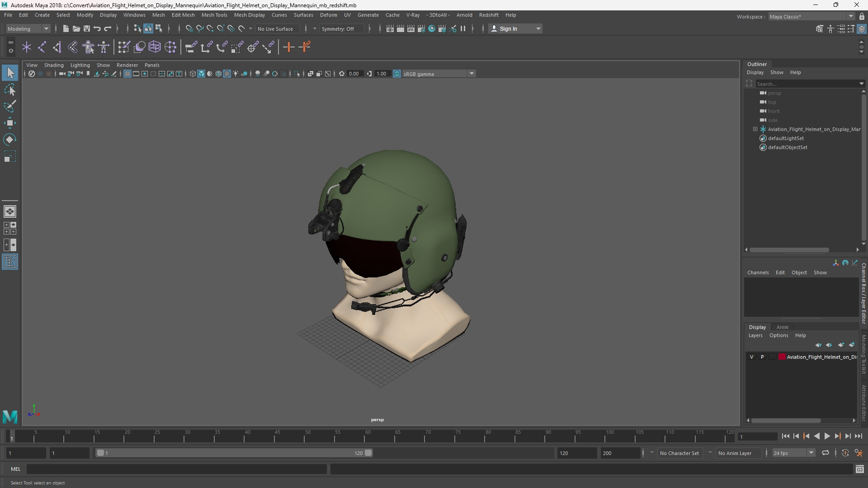Click the Pause IPR render icon

463,28
